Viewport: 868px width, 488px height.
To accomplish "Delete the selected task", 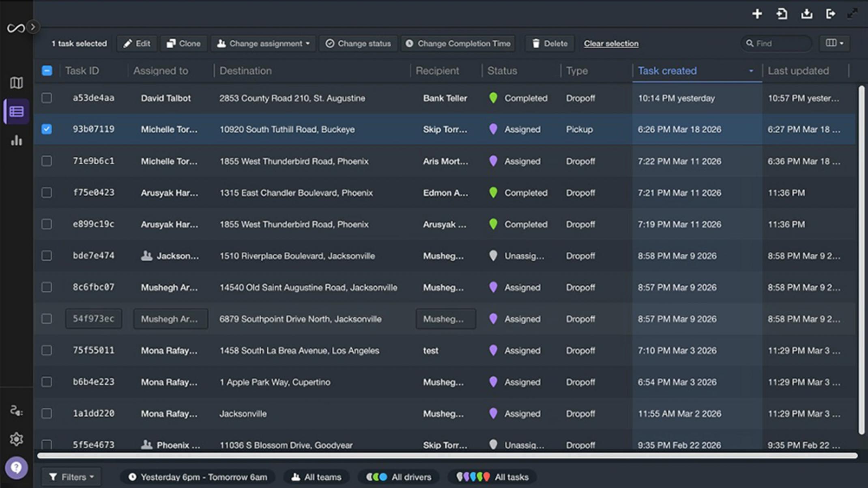I will tap(550, 43).
